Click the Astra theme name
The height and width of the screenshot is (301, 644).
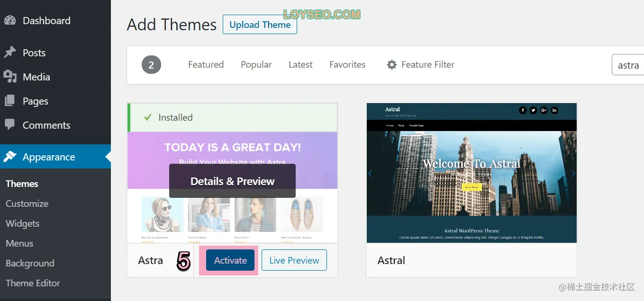tap(150, 260)
